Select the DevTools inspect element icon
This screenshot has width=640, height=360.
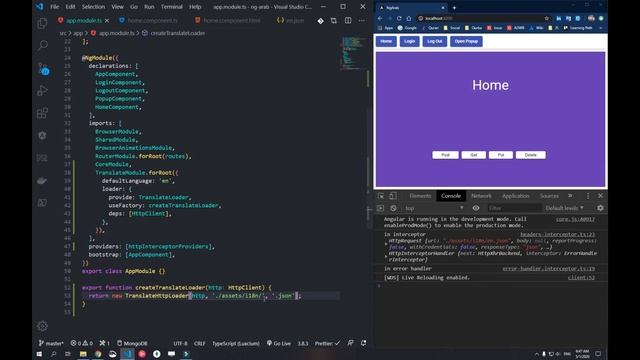point(381,196)
